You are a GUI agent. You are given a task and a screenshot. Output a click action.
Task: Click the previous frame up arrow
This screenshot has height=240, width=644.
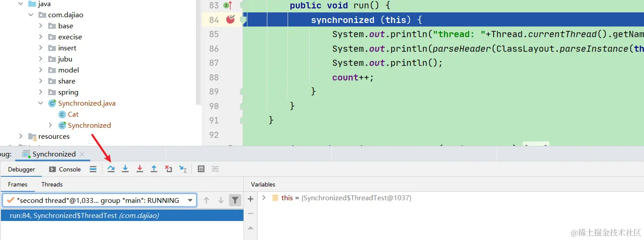[x=206, y=200]
